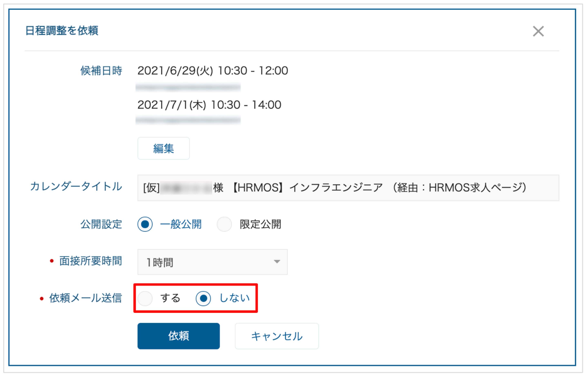Select the 限定公開 radio button
The height and width of the screenshot is (379, 588).
tap(224, 224)
